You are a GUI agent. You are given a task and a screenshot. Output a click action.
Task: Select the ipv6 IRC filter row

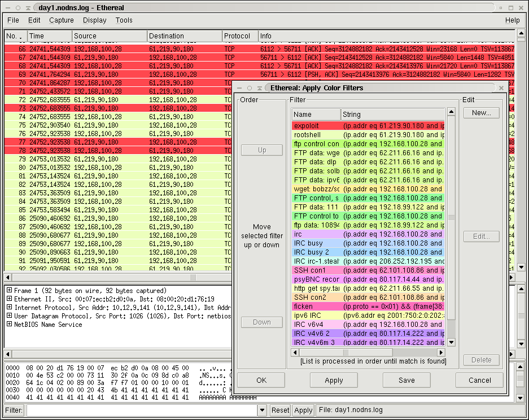(x=368, y=316)
